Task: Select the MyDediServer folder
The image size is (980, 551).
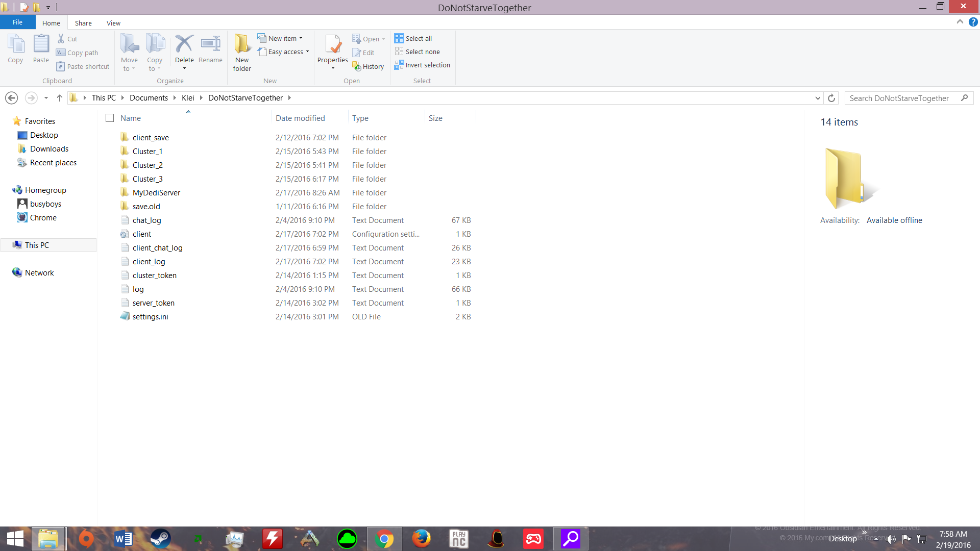Action: point(156,193)
